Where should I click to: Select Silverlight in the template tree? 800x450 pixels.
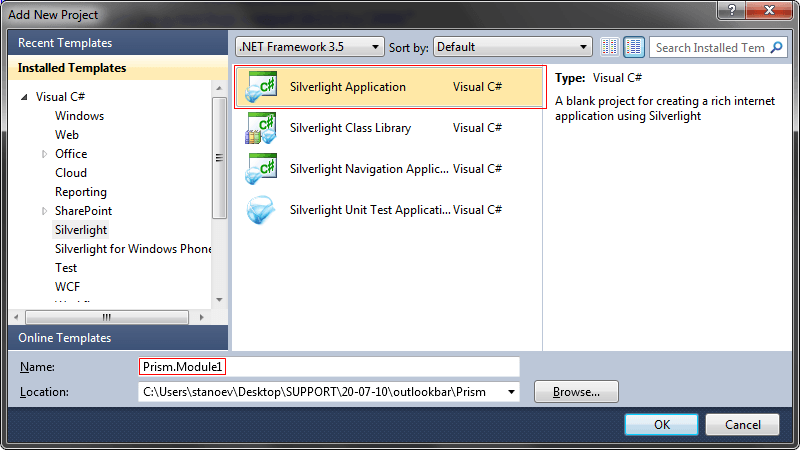(x=81, y=230)
